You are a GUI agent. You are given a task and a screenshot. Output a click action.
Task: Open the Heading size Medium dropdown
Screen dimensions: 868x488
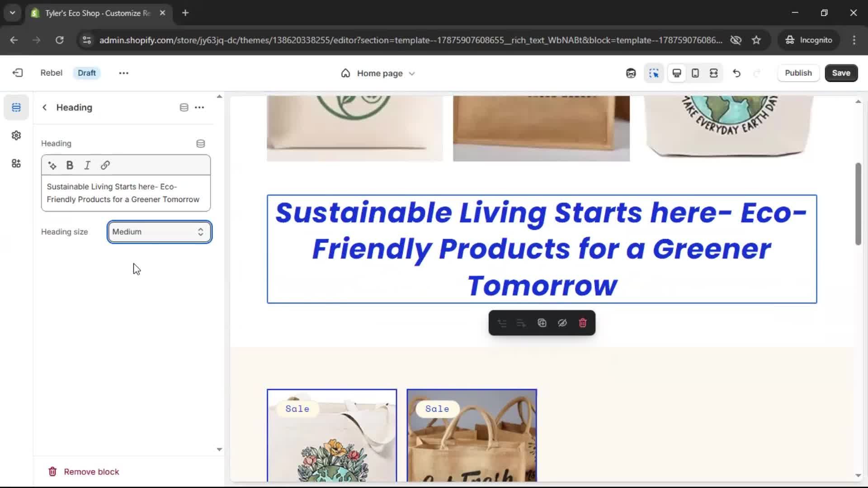point(159,232)
